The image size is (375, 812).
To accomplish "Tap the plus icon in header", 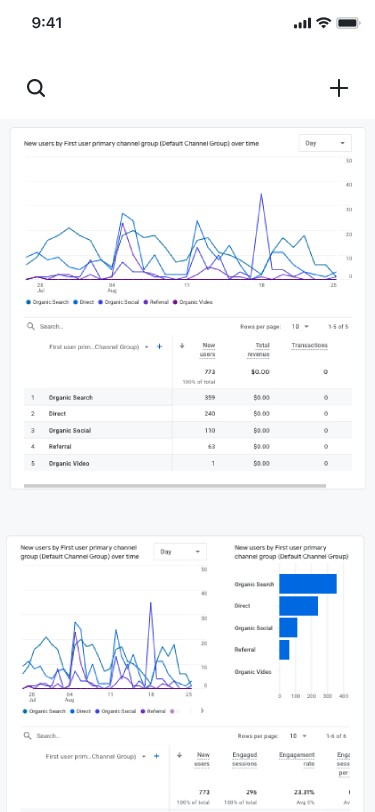I will [339, 89].
